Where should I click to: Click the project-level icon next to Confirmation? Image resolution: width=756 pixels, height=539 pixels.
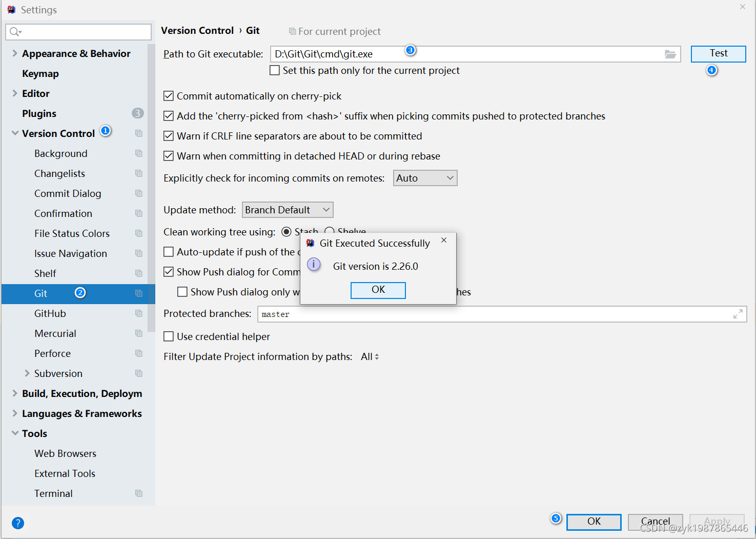click(139, 213)
